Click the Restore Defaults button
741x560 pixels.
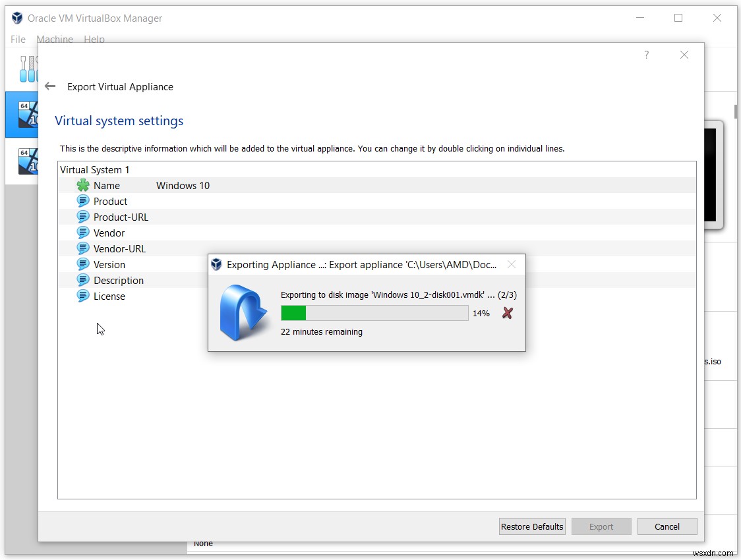coord(531,526)
